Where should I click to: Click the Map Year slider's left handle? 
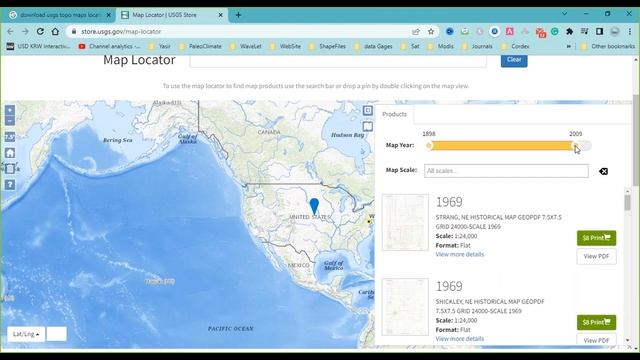coord(429,146)
